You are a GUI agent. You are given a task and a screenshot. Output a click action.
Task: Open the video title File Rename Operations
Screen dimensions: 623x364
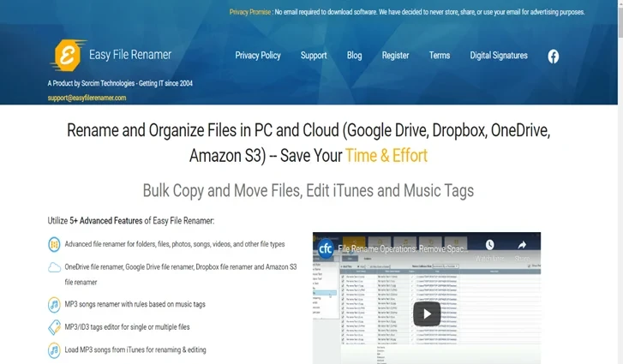point(403,248)
